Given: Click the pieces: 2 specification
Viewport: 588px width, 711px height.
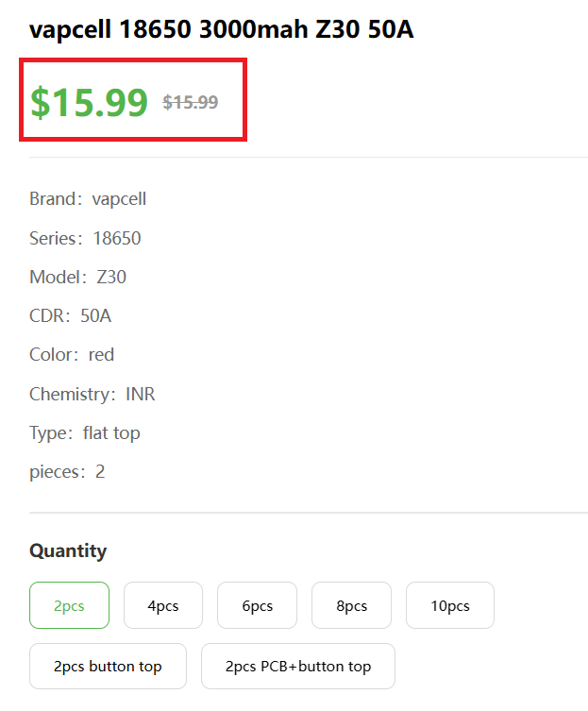Looking at the screenshot, I should pos(67,472).
